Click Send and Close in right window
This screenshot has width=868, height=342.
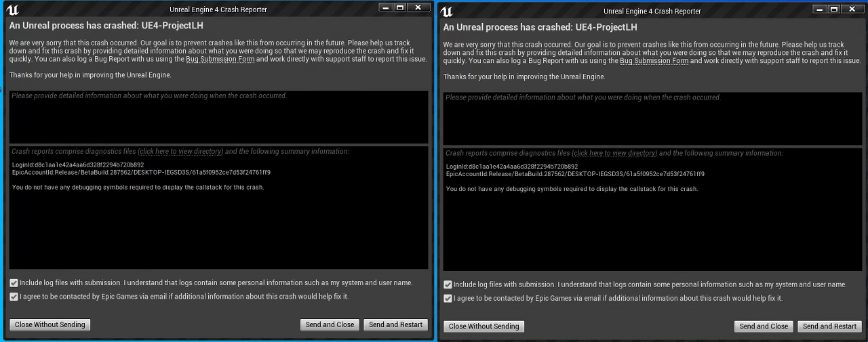(764, 326)
